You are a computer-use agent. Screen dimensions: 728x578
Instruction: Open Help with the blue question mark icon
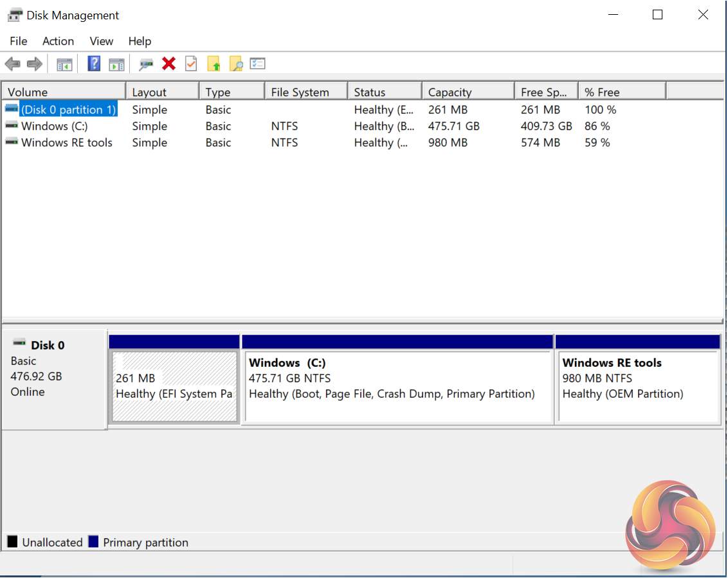pos(94,64)
